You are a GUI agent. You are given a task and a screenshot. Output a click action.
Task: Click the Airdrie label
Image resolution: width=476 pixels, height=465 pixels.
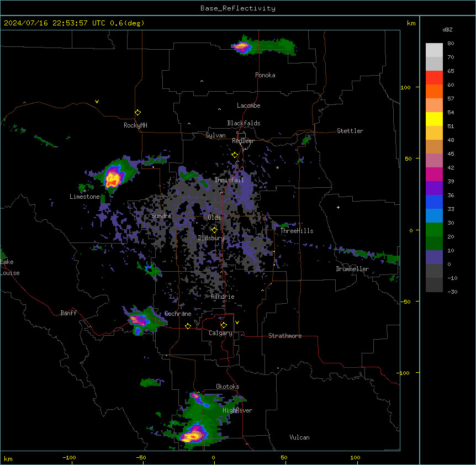(223, 297)
